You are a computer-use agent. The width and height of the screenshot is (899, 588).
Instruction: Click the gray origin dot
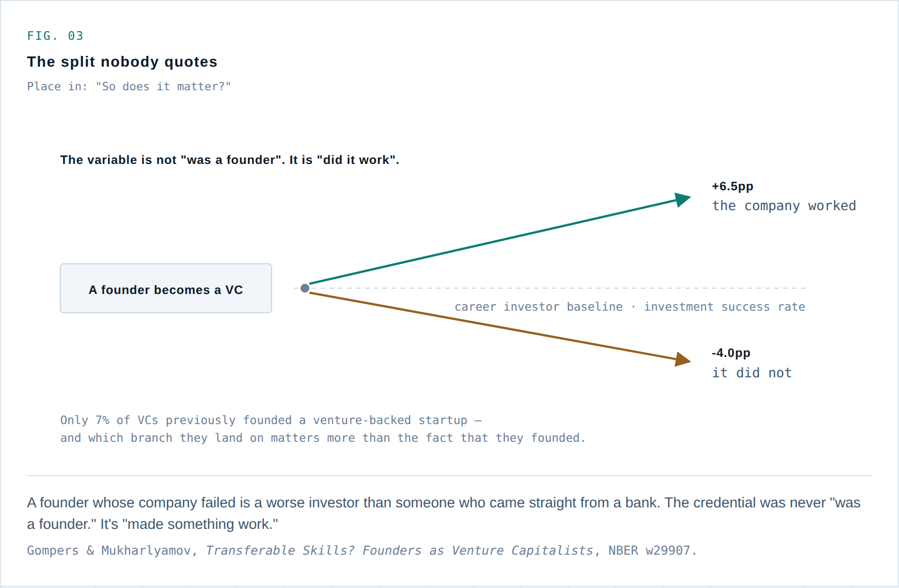[x=305, y=288]
